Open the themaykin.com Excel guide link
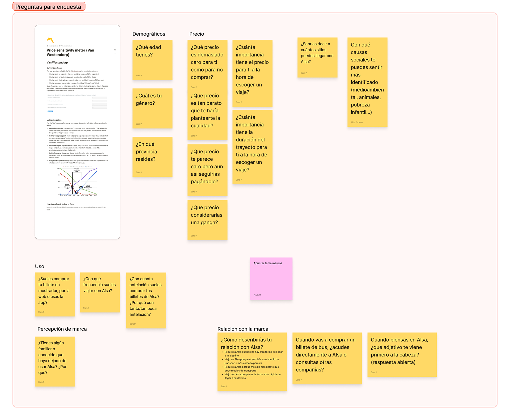Screen dimensions: 510x420 coord(76,207)
